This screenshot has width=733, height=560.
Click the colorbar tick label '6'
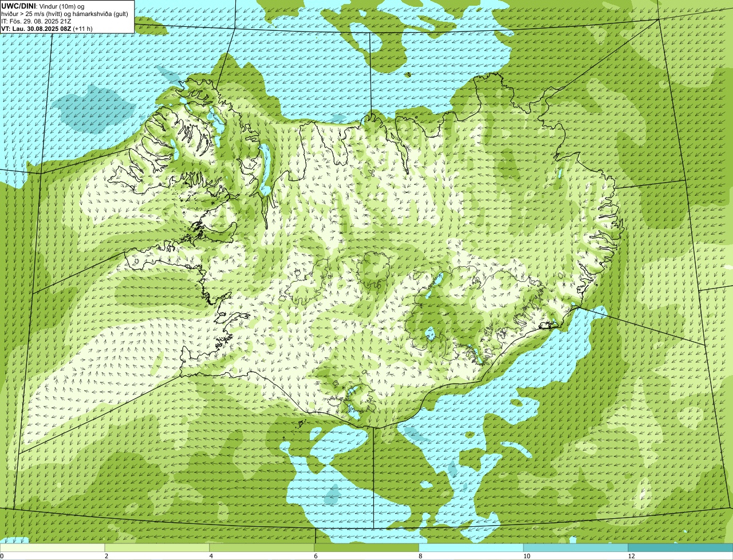pos(316,556)
